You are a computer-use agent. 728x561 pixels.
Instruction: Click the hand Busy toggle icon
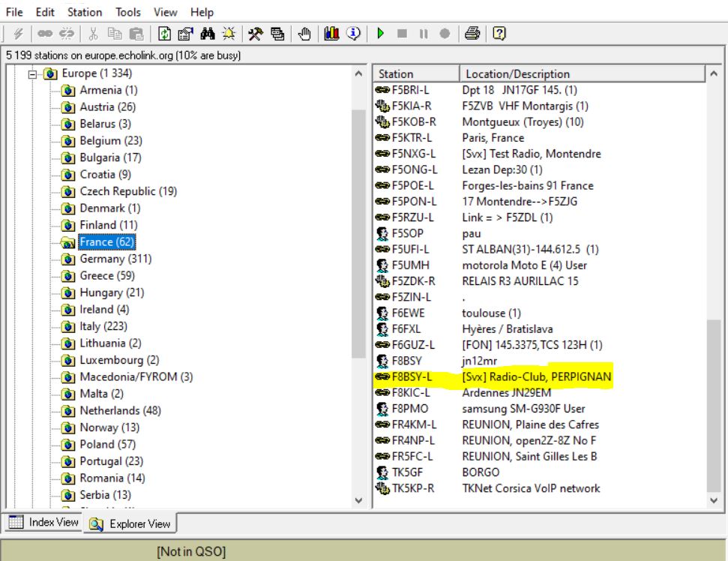(304, 34)
